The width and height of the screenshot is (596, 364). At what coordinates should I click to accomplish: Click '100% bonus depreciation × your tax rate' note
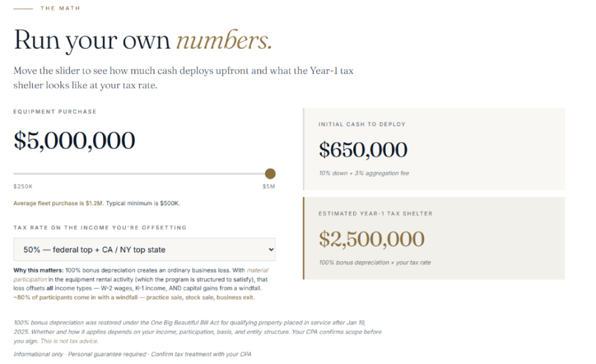[375, 262]
